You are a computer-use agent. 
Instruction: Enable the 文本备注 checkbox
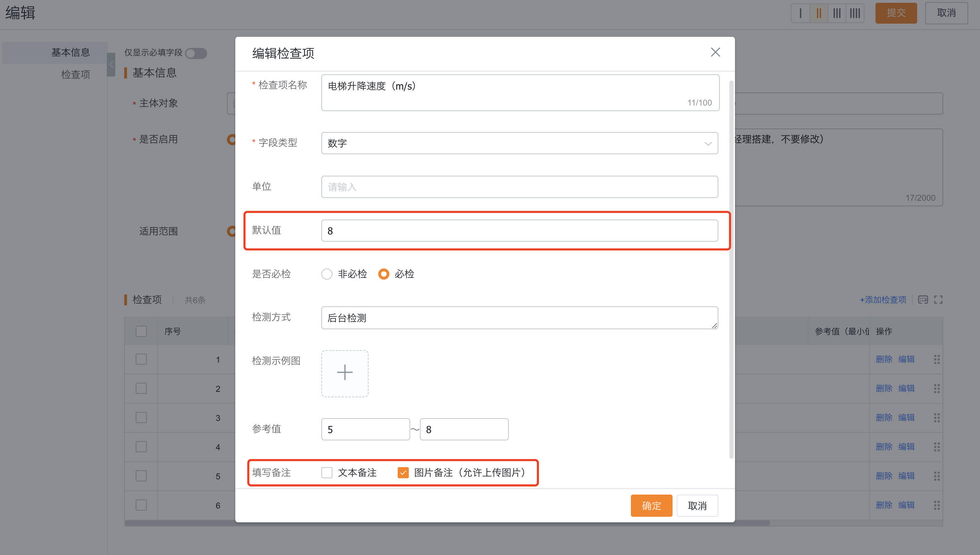(327, 473)
